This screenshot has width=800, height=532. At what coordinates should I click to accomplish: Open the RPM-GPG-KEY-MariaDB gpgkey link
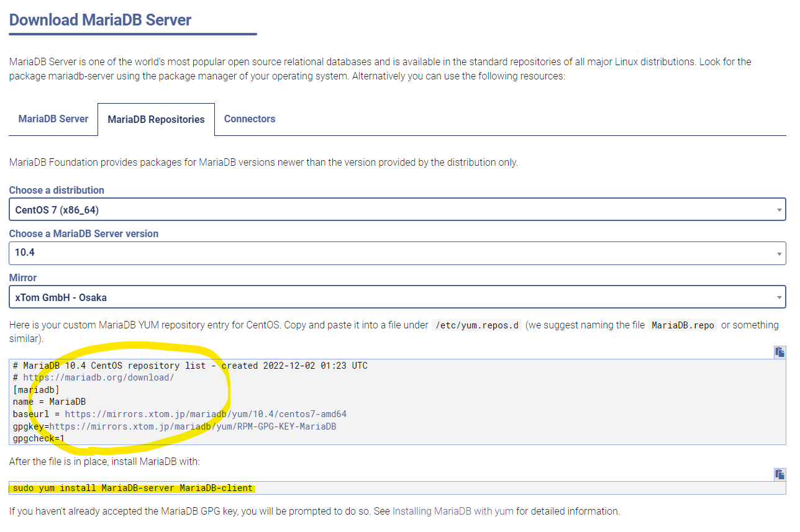pyautogui.click(x=193, y=426)
